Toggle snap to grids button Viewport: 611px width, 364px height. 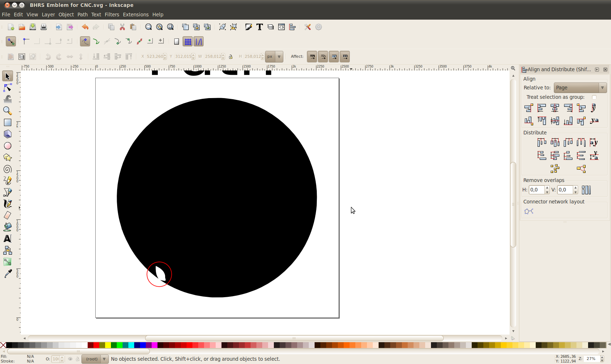(188, 41)
